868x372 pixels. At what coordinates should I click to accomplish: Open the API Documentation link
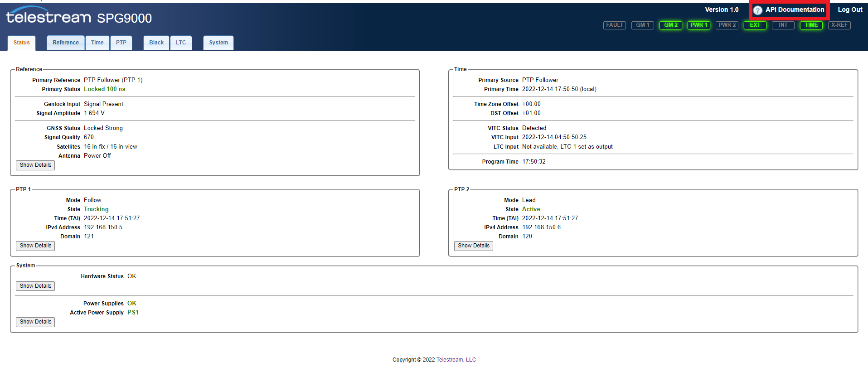(x=795, y=10)
